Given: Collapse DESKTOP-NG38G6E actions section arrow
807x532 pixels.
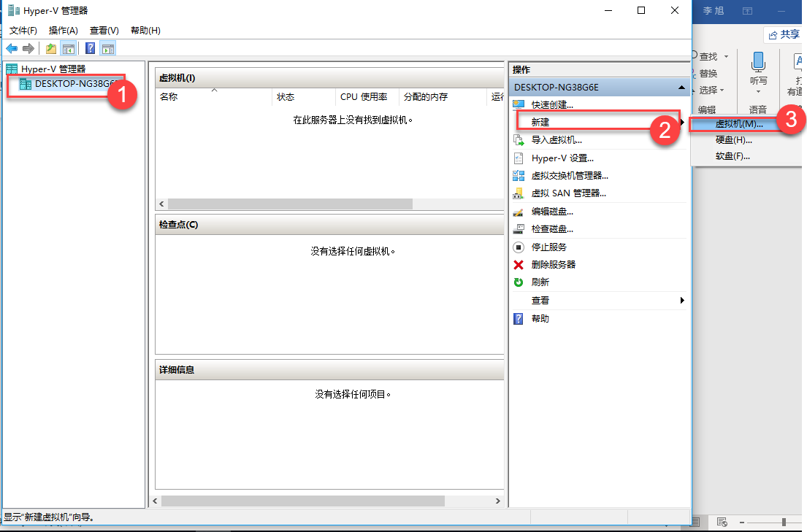Looking at the screenshot, I should pyautogui.click(x=681, y=88).
